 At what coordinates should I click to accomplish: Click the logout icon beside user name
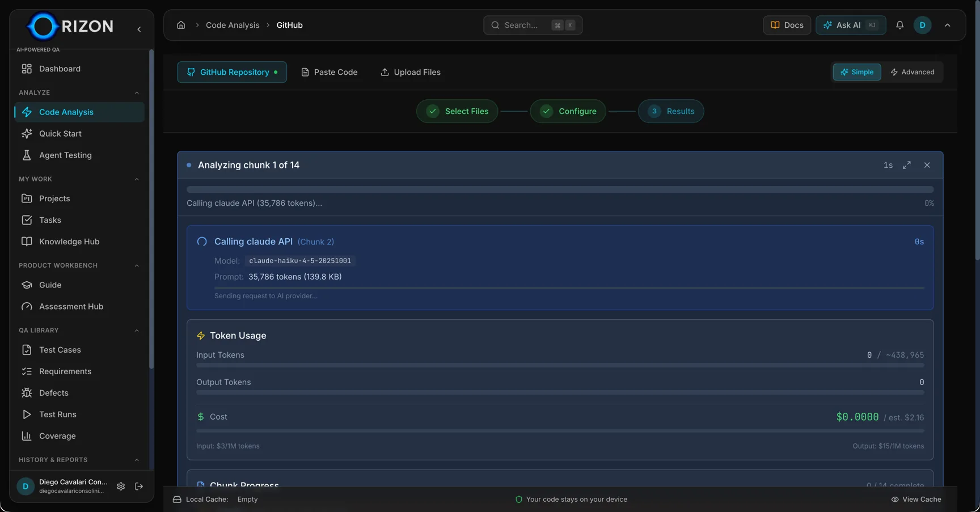(x=139, y=486)
